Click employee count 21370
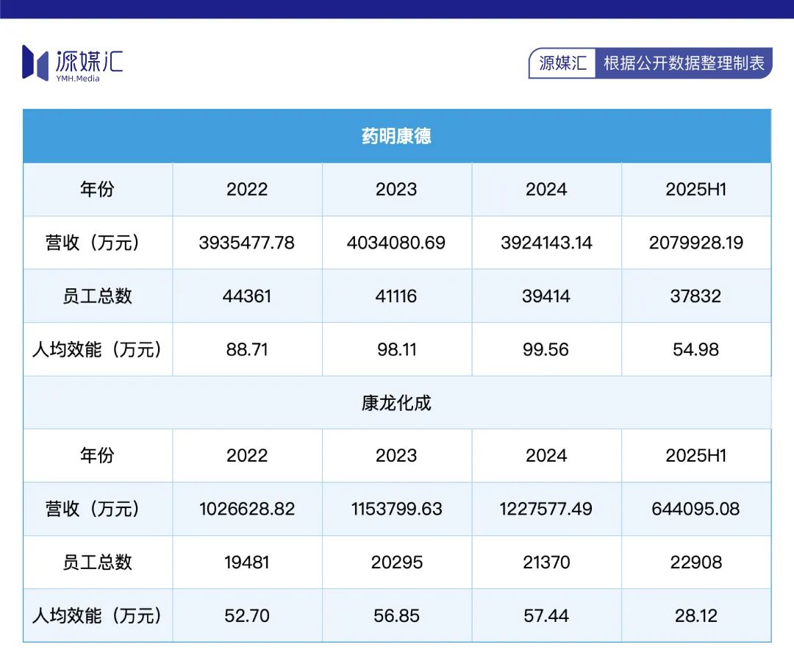The width and height of the screenshot is (794, 672). 546,562
